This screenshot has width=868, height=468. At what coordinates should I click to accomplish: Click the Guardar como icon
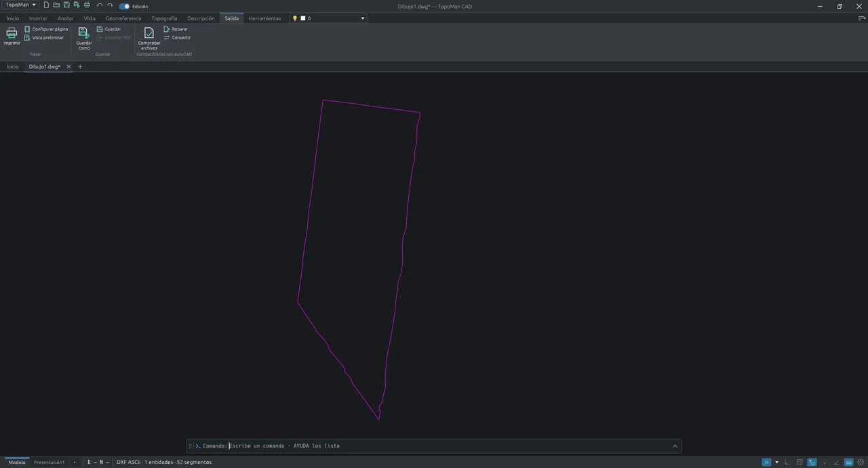point(83,33)
